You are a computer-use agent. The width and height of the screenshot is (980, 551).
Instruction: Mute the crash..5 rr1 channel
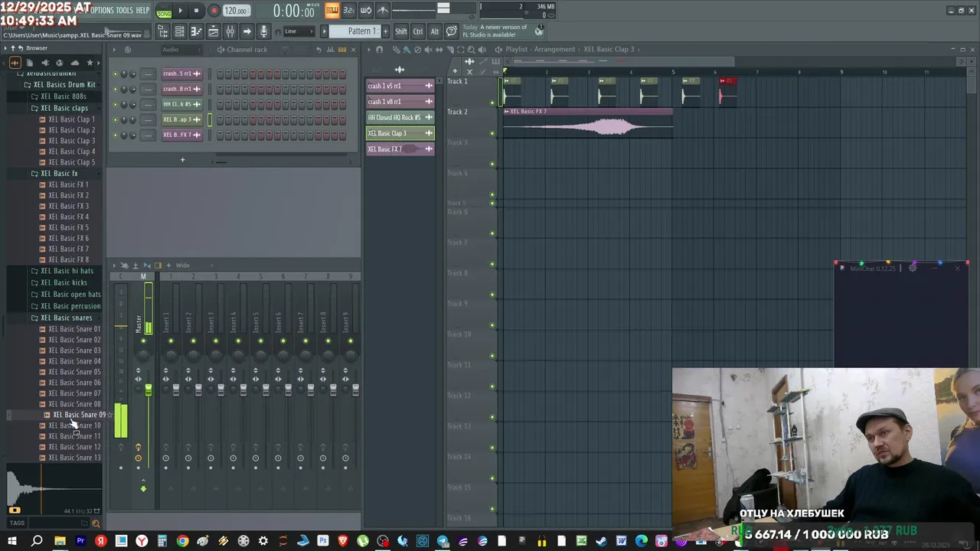115,74
